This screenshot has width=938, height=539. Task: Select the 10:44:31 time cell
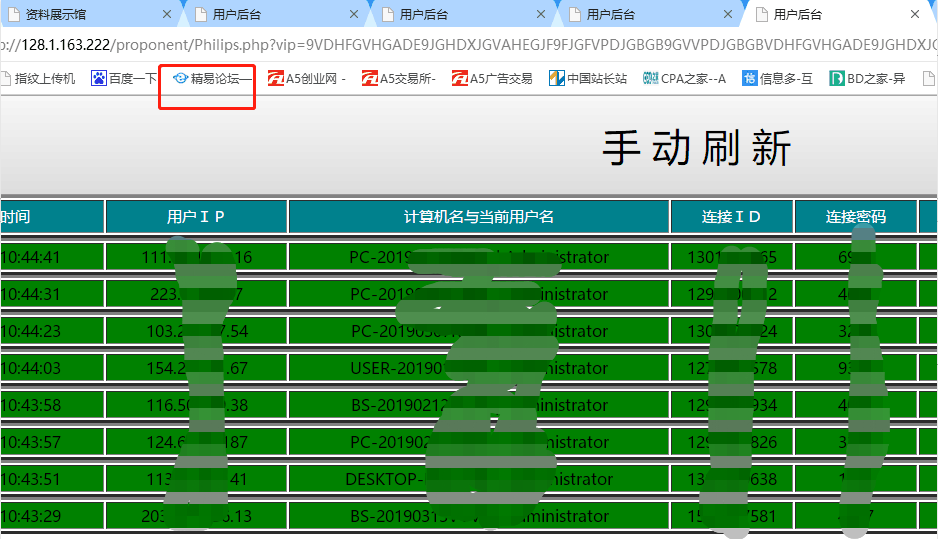click(x=52, y=294)
